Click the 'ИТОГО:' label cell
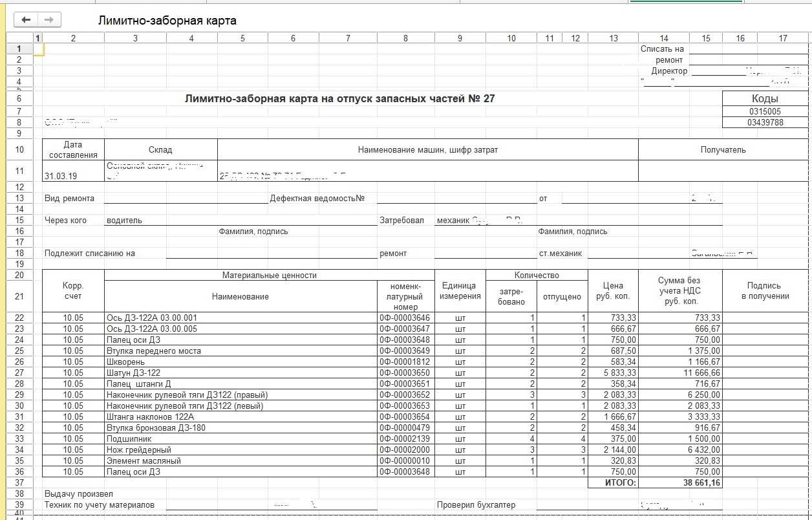Viewport: 812px width, 520px height. tap(613, 482)
